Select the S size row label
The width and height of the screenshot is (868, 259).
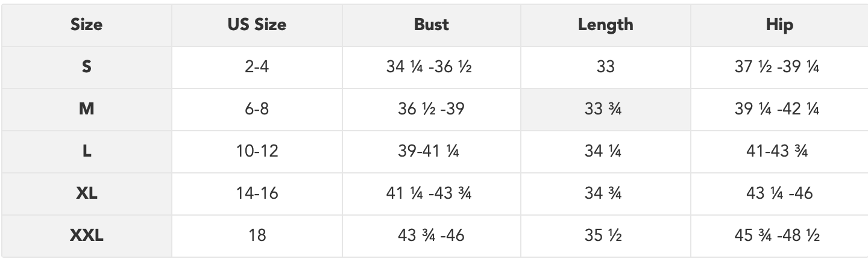86,67
